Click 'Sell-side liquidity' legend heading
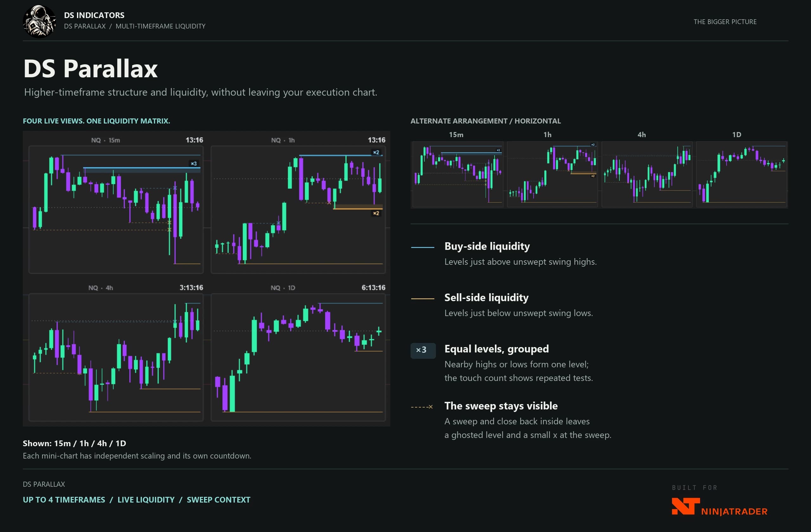Image resolution: width=811 pixels, height=532 pixels. click(486, 298)
